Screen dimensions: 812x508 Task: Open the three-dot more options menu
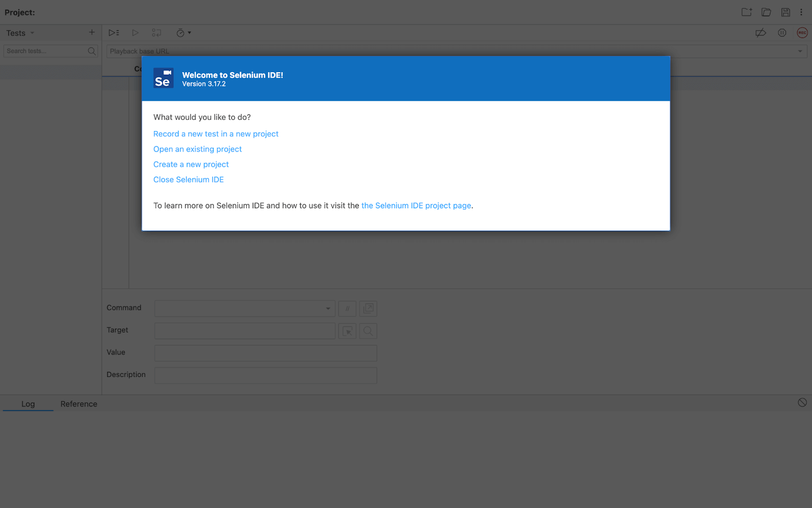tap(801, 12)
